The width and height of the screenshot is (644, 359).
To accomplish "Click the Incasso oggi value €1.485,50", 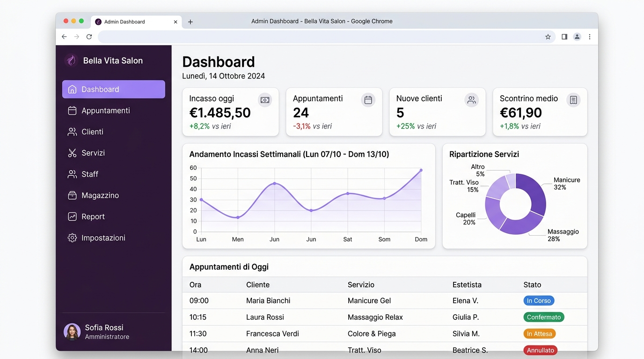I will (220, 113).
